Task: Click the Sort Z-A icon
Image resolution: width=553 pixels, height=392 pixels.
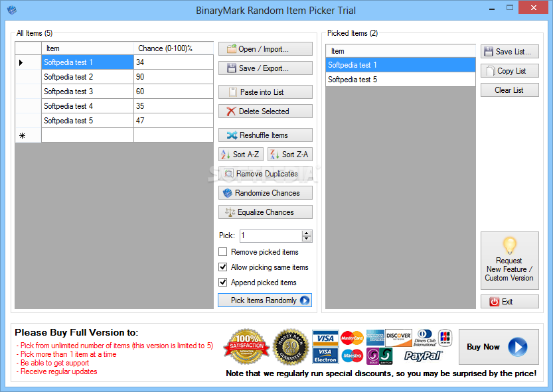Action: (274, 155)
